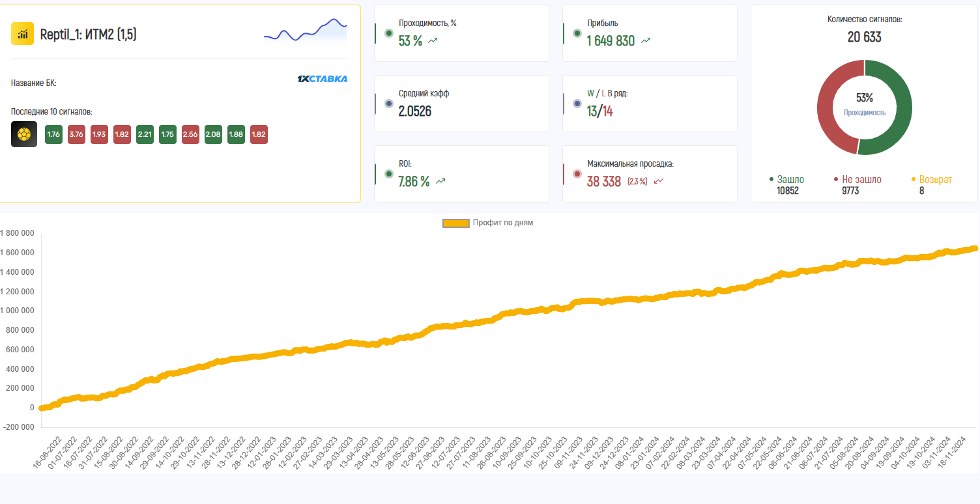This screenshot has height=504, width=980.
Task: Click the falling arrow in Максимальная просадка card
Action: tap(658, 181)
